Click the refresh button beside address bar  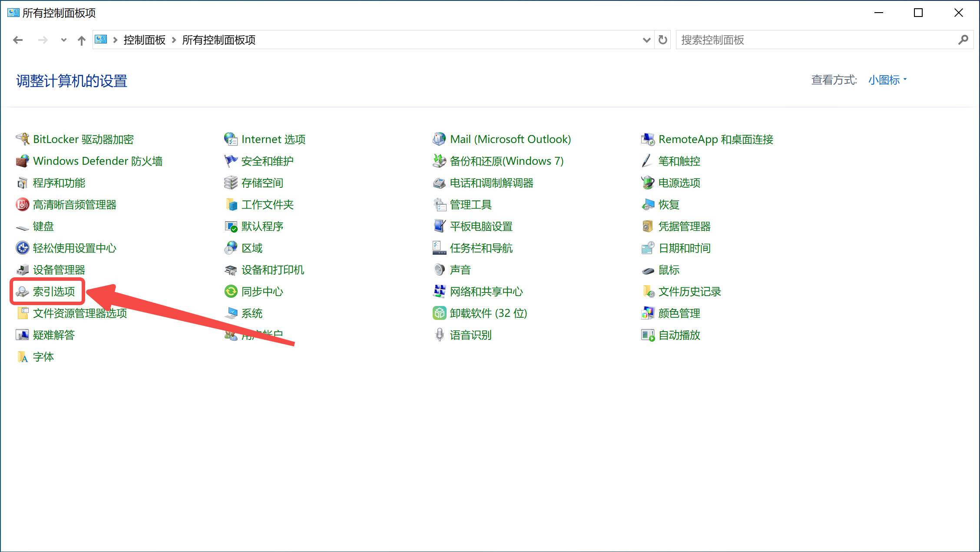(662, 40)
